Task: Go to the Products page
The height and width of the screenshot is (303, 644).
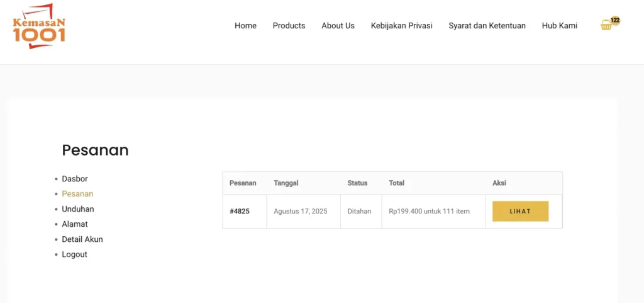Action: click(x=289, y=25)
